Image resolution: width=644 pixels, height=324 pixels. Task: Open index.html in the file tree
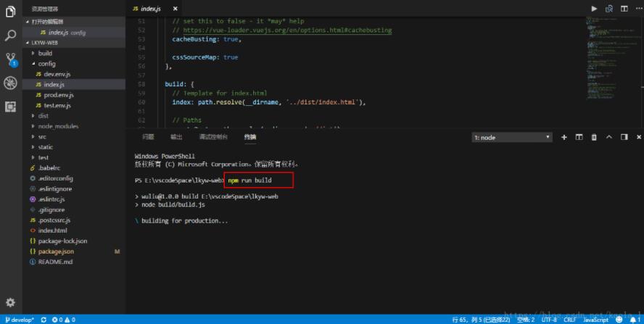pos(74,230)
